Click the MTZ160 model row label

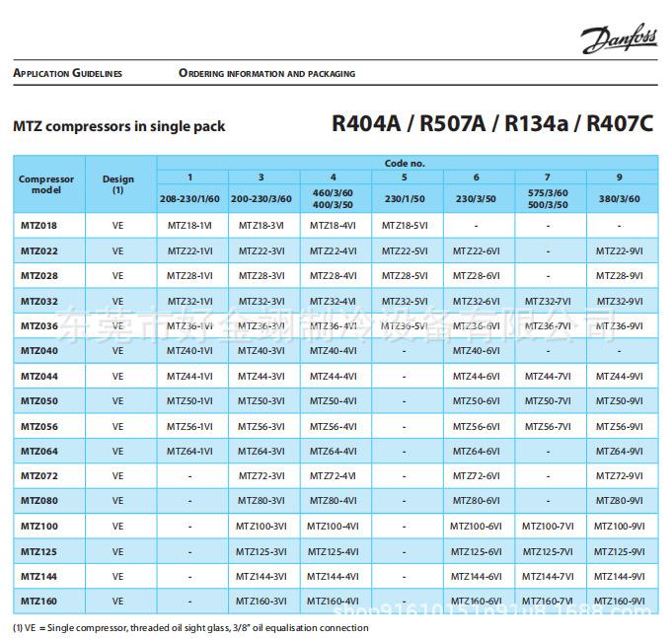coord(39,602)
